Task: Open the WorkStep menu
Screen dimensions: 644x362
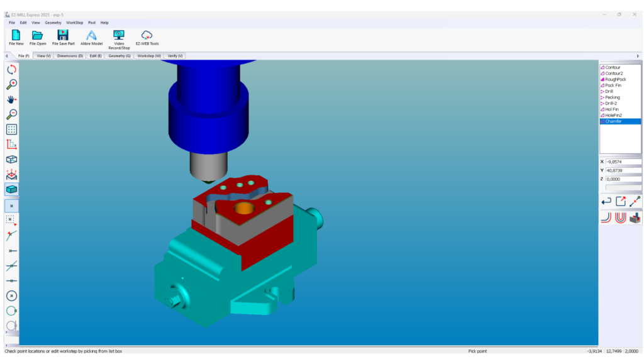Action: click(74, 23)
